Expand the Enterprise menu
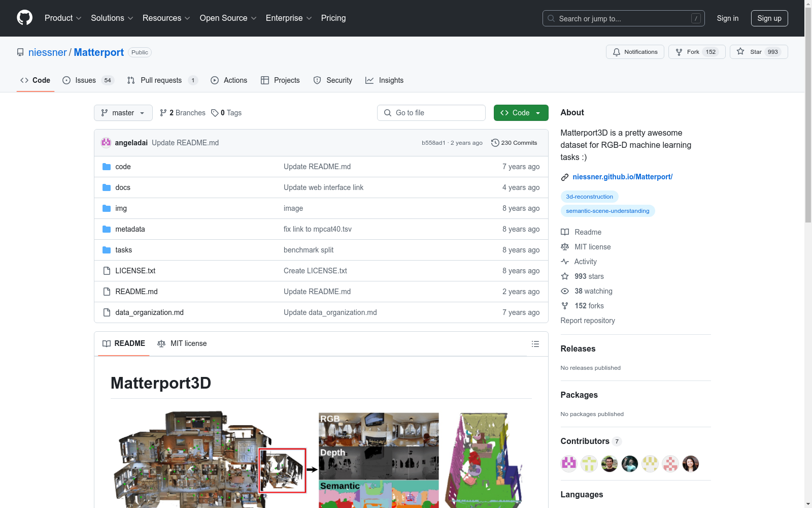The image size is (812, 508). 289,18
